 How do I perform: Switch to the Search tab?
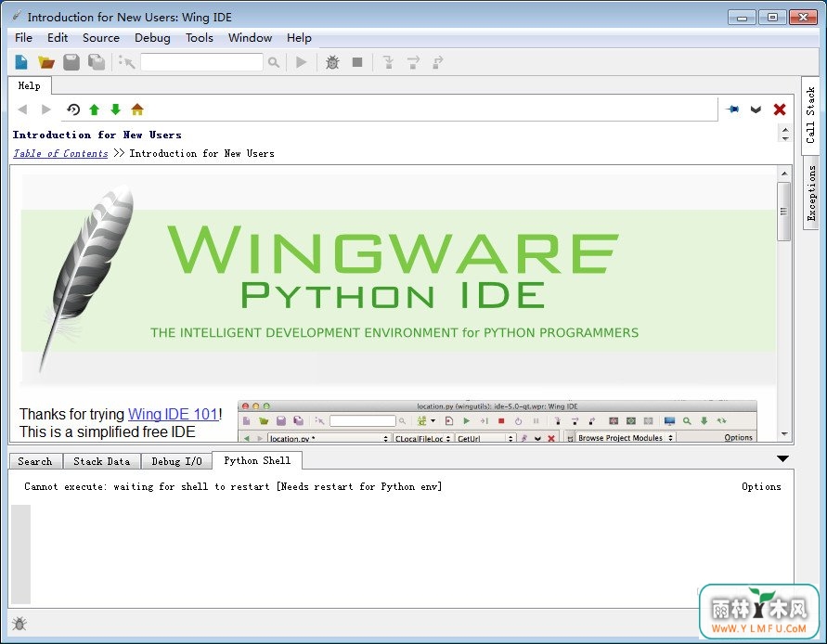35,461
